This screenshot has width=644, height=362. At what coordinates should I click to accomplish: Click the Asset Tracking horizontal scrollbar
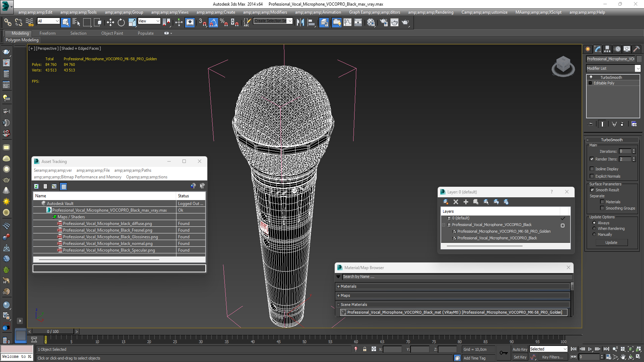[99, 259]
